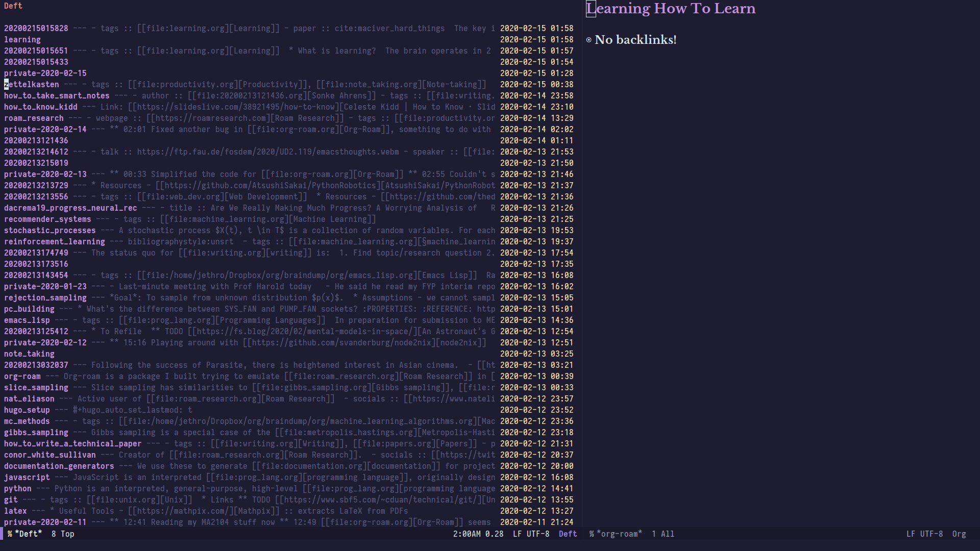Click the 2:00AM clock in modeline
This screenshot has width=980, height=551.
pos(467,534)
